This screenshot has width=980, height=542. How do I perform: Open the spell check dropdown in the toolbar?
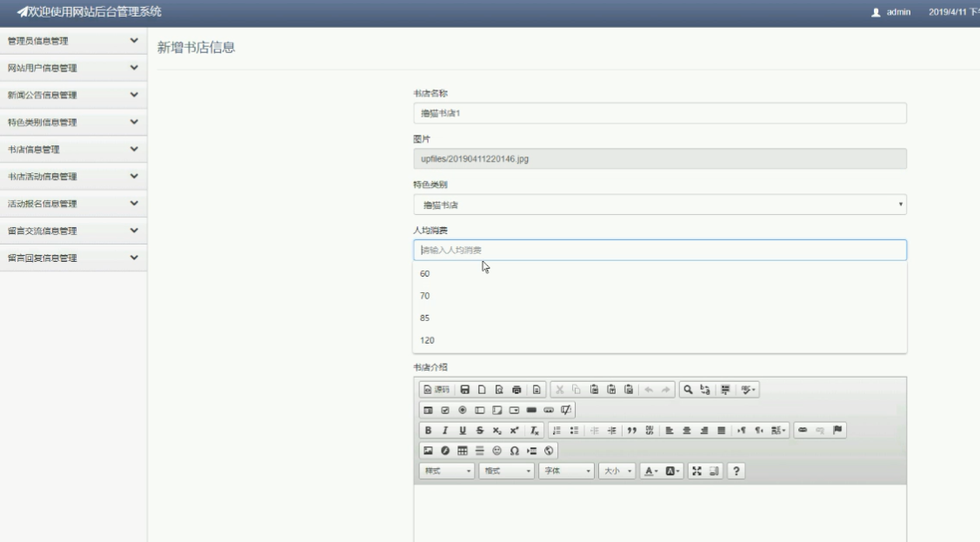(x=748, y=390)
